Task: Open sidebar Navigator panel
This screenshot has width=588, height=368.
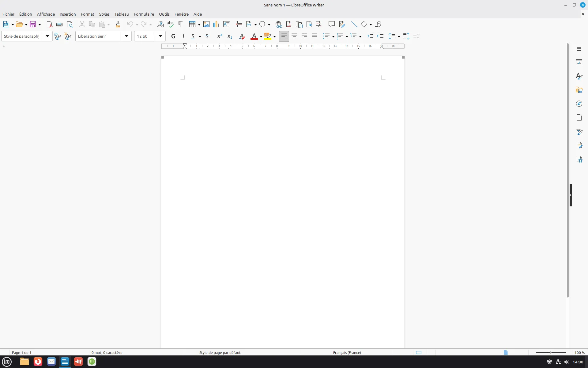Action: [579, 104]
